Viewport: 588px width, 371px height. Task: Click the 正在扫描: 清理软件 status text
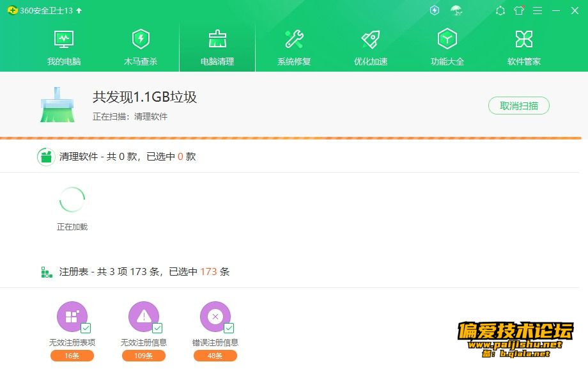point(130,116)
